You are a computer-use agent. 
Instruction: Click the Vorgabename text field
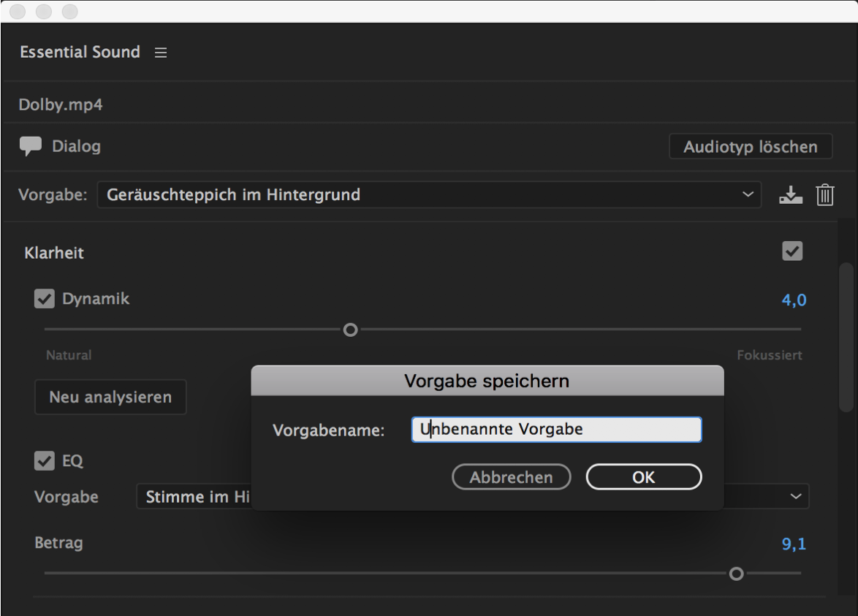(x=556, y=430)
